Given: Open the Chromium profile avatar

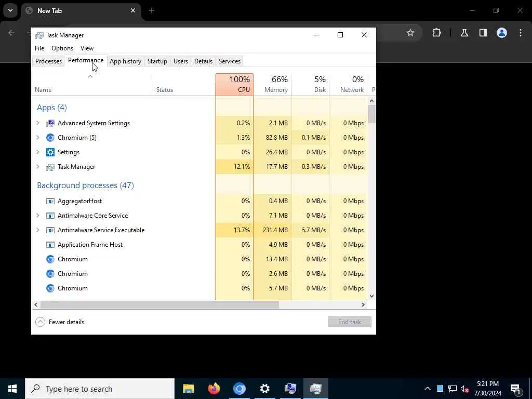Looking at the screenshot, I should pyautogui.click(x=502, y=33).
